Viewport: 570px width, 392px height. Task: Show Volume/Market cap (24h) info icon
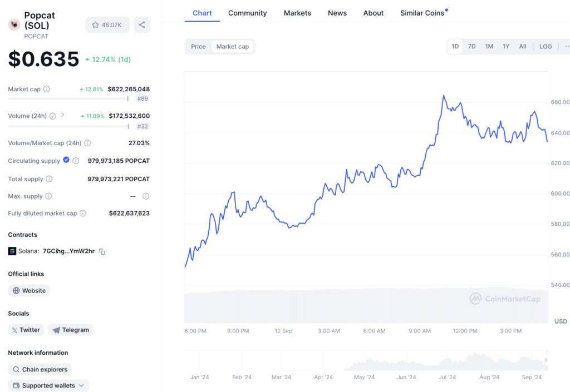pyautogui.click(x=87, y=143)
